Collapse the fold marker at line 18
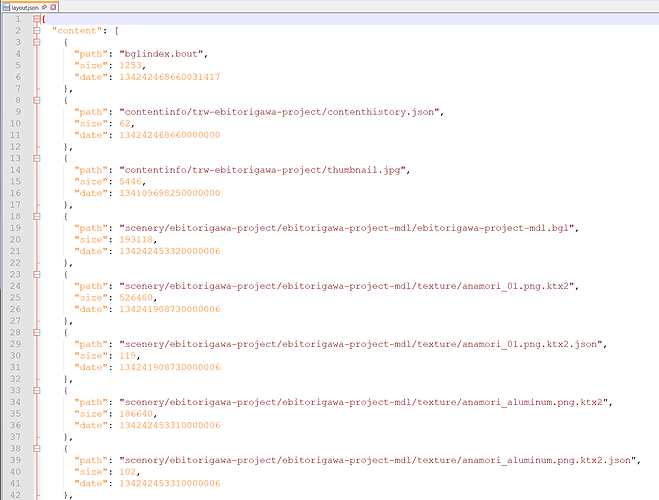Screen dimensions: 659x500 37,216
